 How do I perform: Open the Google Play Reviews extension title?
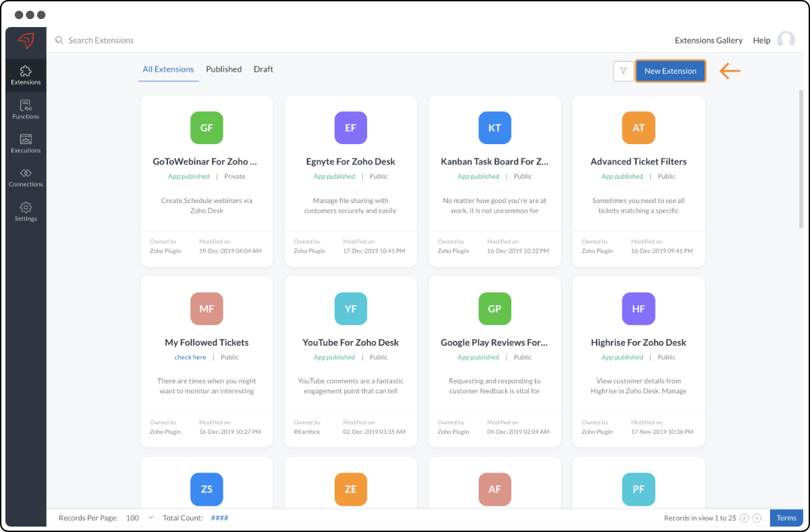(x=494, y=342)
